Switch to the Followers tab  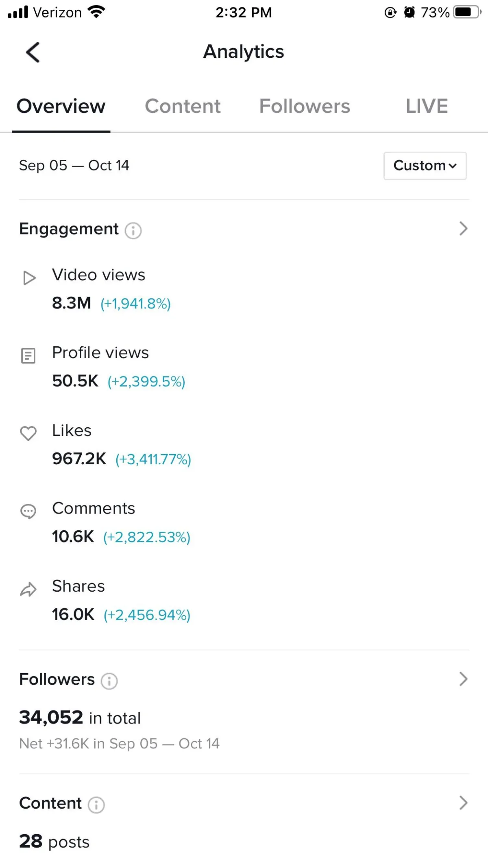pos(305,106)
